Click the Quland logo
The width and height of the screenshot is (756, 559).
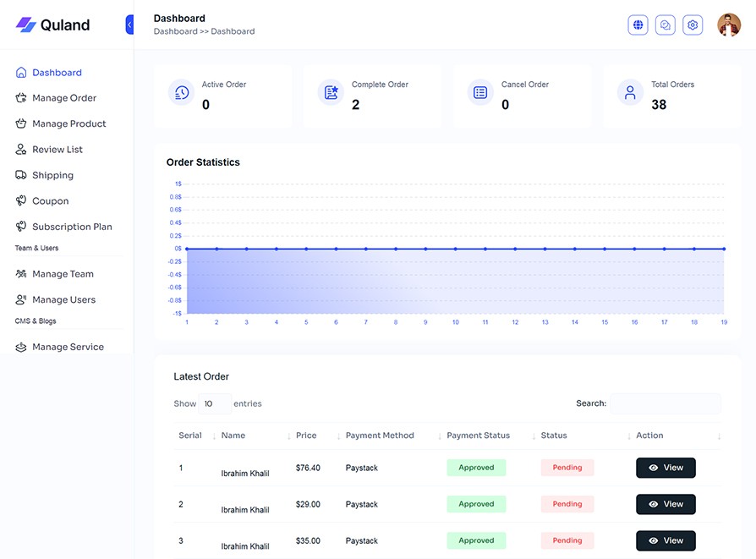tap(52, 25)
